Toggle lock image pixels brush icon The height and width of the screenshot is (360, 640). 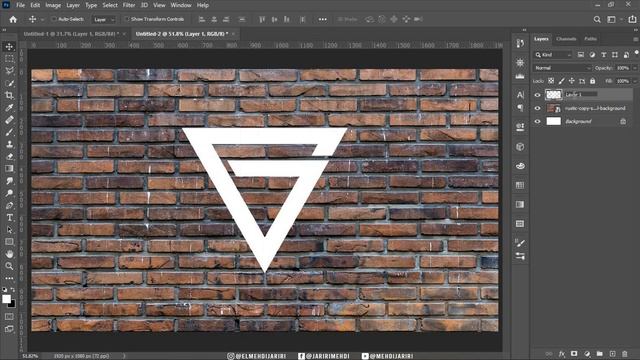(x=562, y=81)
